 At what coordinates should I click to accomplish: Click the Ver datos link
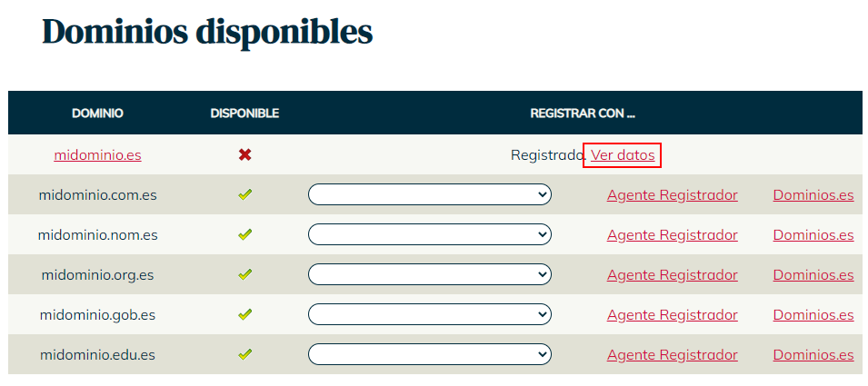(623, 155)
